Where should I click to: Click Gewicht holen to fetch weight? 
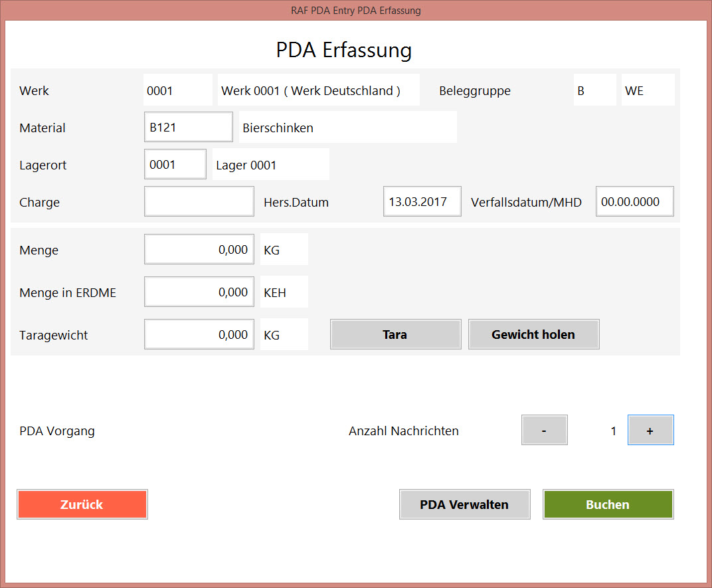tap(533, 335)
